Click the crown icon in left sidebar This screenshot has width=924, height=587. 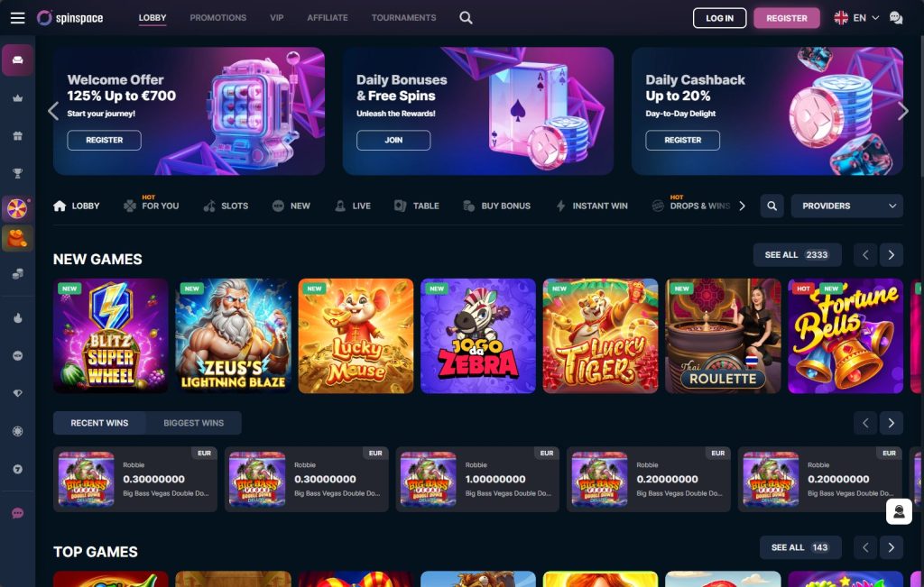coord(18,98)
